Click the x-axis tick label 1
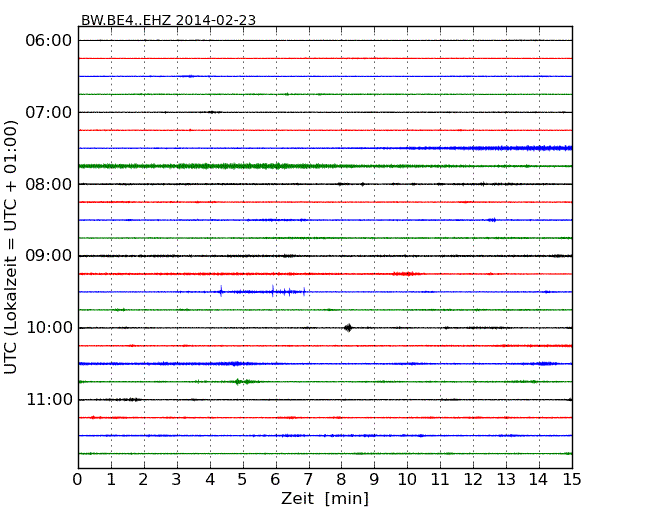The image size is (650, 520). pos(111,479)
